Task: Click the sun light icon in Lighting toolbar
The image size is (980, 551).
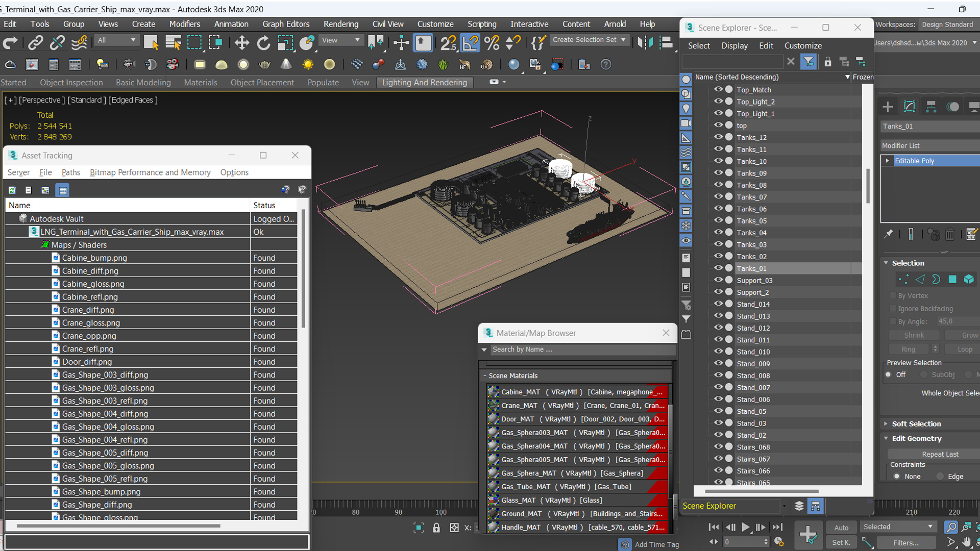Action: [308, 64]
